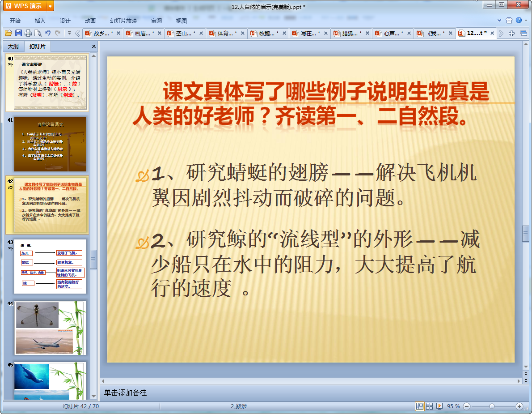Switch to normal view in status bar
The width and height of the screenshot is (532, 414).
[420, 406]
